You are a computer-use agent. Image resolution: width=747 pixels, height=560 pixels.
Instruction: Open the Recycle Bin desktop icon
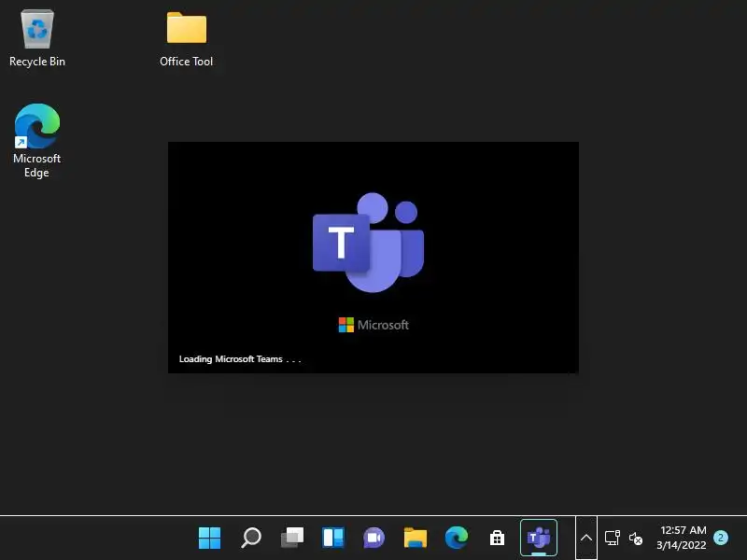37,38
